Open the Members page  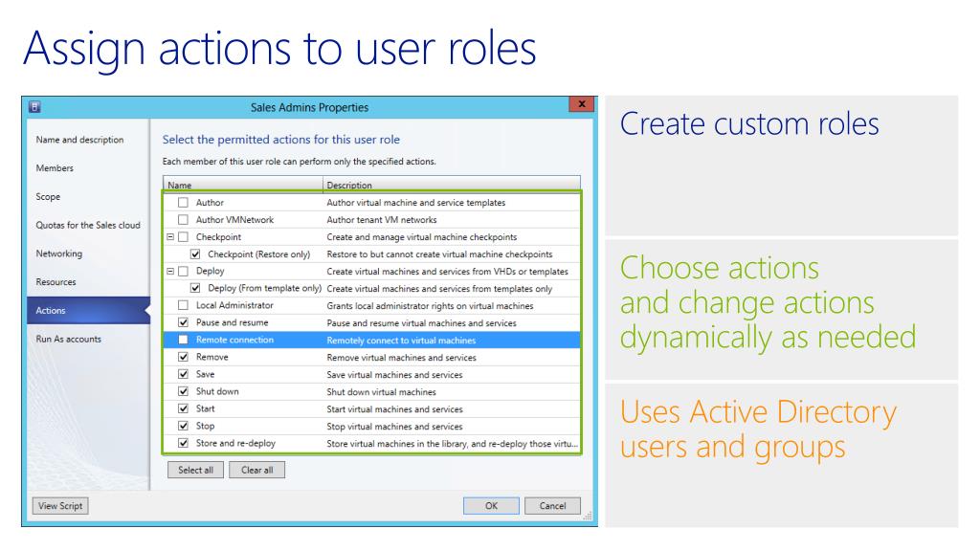tap(55, 168)
